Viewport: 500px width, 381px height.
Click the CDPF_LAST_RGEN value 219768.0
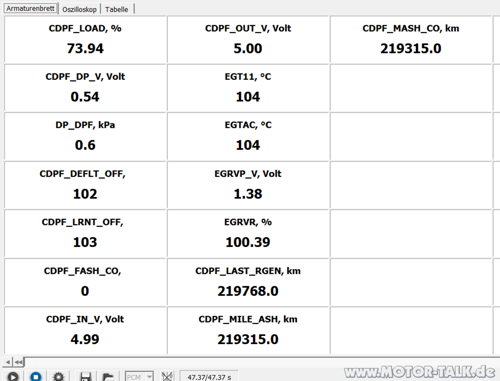248,291
